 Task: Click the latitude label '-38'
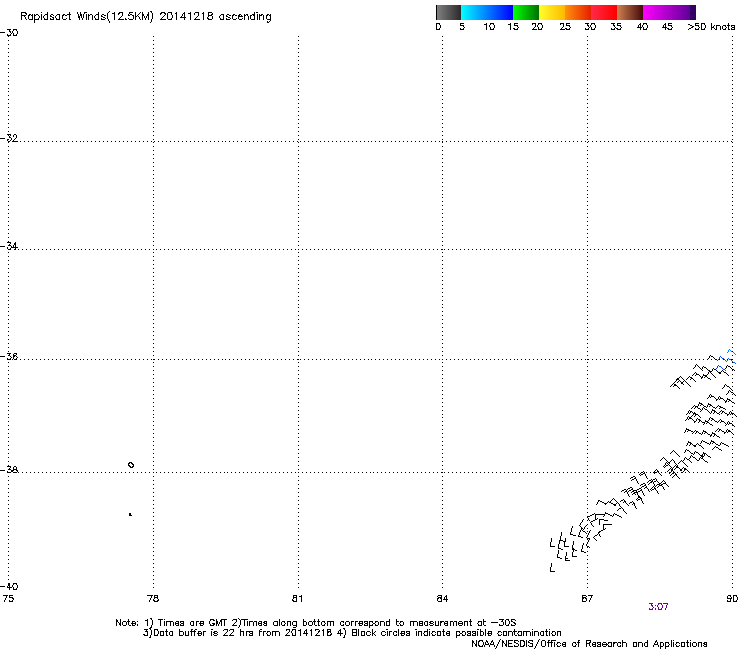pyautogui.click(x=9, y=470)
